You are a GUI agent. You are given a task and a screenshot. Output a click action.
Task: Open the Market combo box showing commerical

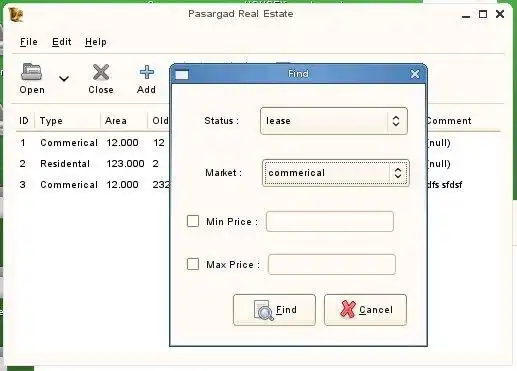[x=336, y=173]
